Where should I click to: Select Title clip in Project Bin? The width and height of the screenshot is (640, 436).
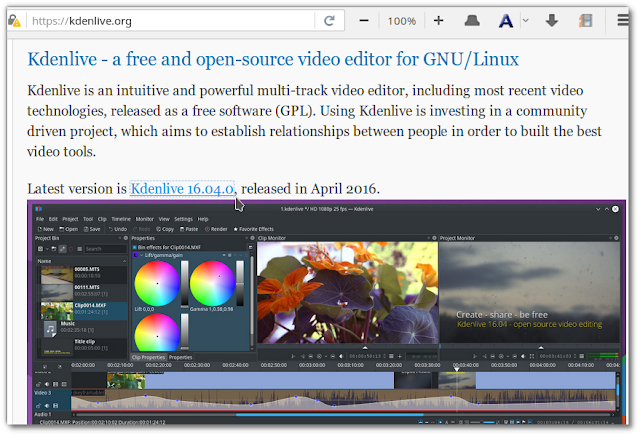click(84, 347)
